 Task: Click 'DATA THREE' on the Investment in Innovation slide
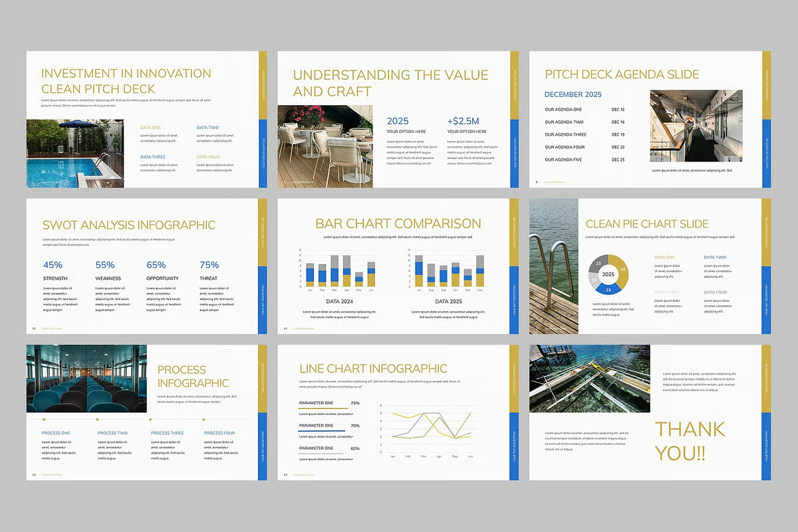[152, 157]
